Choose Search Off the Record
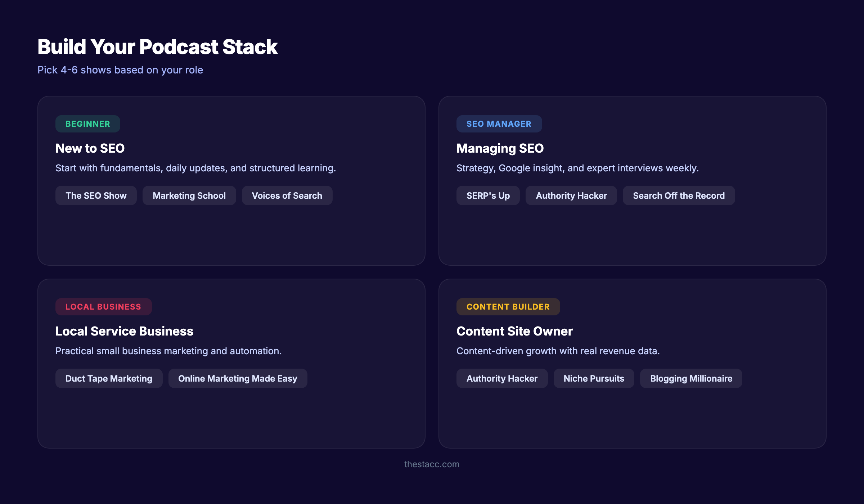This screenshot has width=864, height=504. 679,195
